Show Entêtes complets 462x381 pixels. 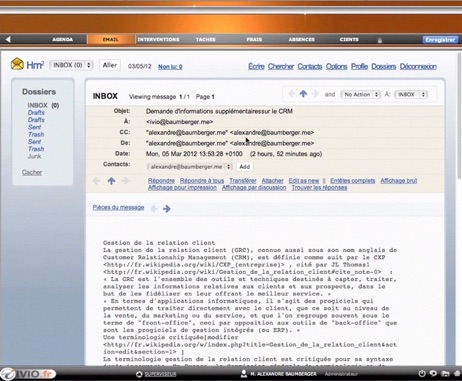tap(353, 181)
